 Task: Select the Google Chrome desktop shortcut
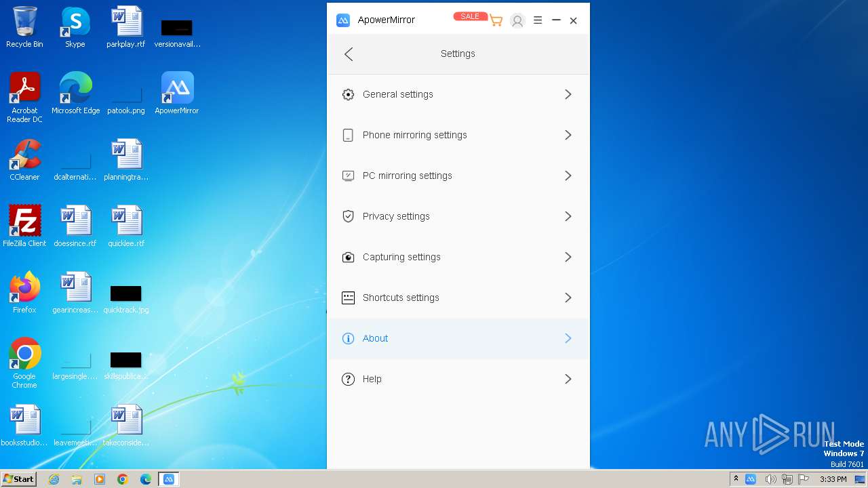point(24,363)
